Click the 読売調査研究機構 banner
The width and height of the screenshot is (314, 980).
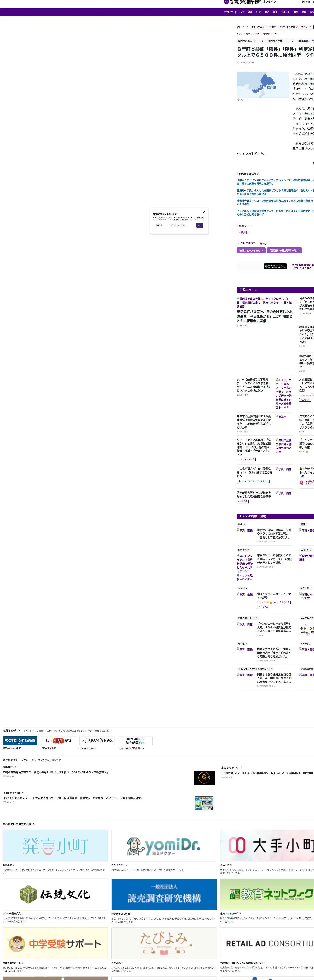[164, 894]
